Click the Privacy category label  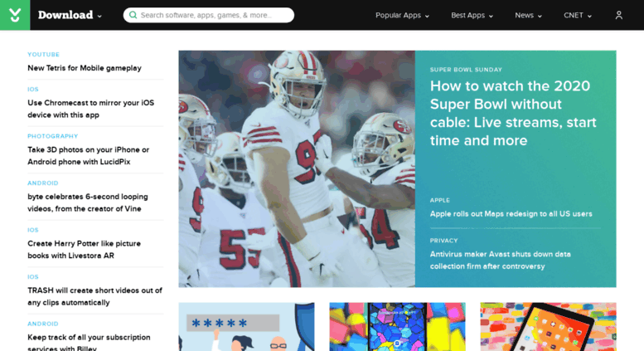(443, 241)
